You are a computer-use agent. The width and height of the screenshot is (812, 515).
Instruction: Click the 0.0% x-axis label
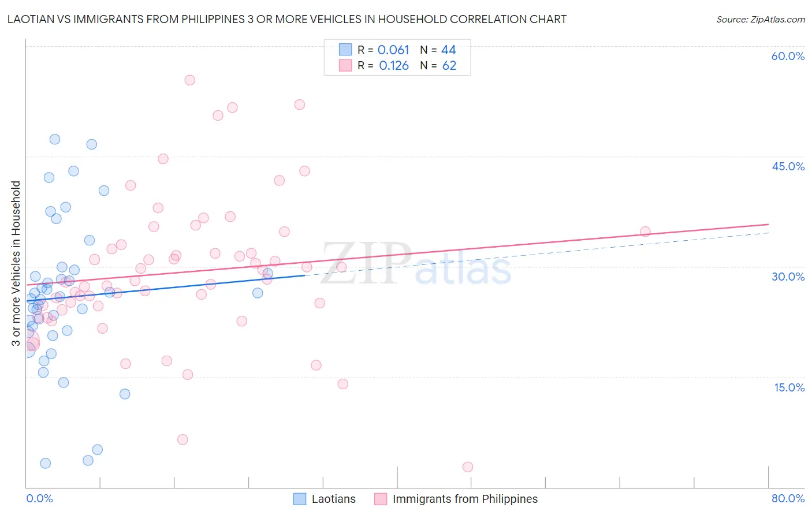(x=39, y=498)
